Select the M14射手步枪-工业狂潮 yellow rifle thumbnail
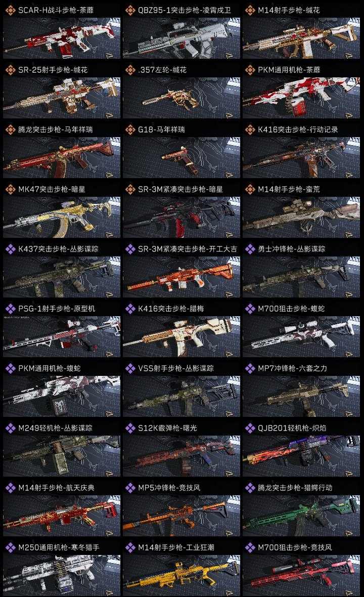 181,576
